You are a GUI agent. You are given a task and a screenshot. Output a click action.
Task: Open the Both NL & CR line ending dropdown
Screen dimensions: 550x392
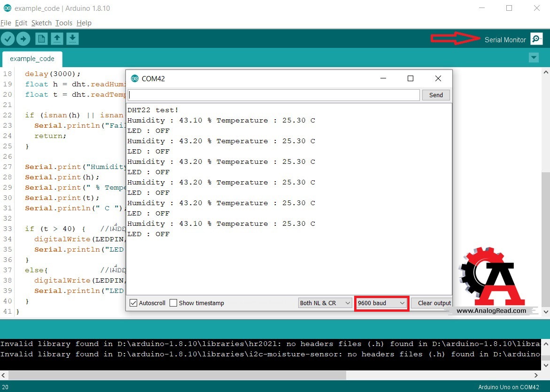pos(325,303)
